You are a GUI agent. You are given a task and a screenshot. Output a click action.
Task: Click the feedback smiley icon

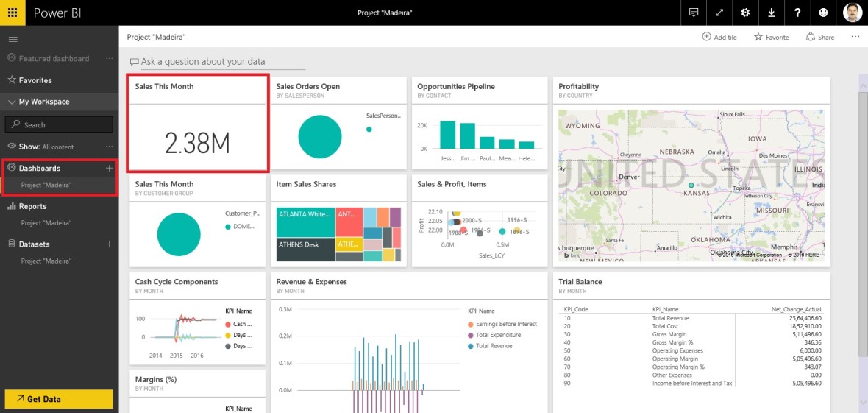click(x=823, y=13)
